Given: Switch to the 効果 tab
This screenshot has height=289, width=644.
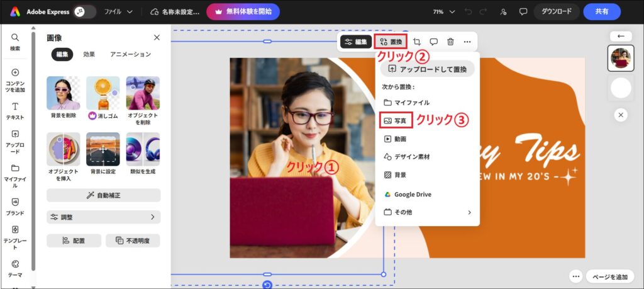Looking at the screenshot, I should coord(89,54).
